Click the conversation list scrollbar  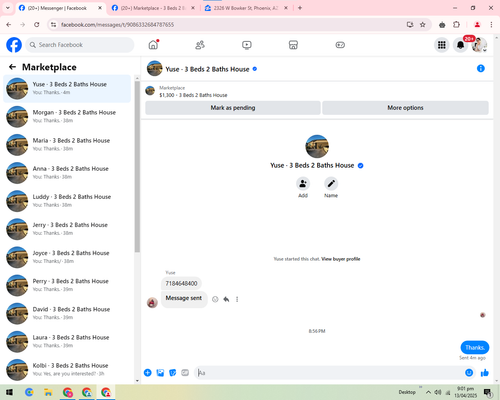pos(137,166)
